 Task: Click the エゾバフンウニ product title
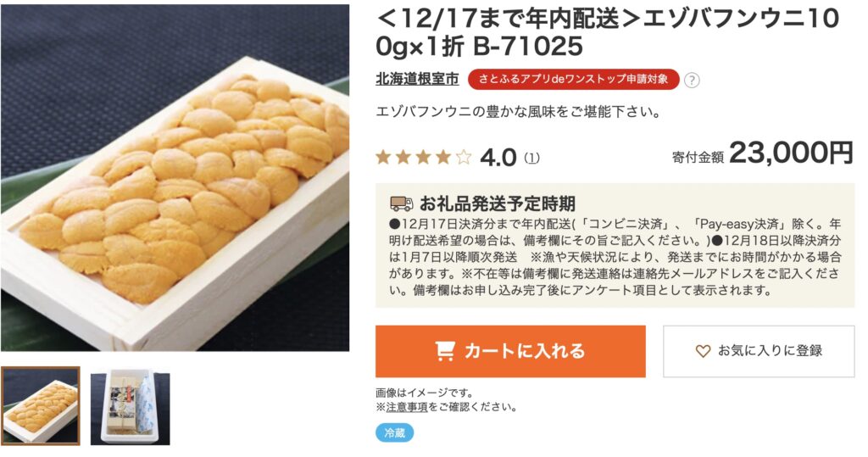point(607,32)
